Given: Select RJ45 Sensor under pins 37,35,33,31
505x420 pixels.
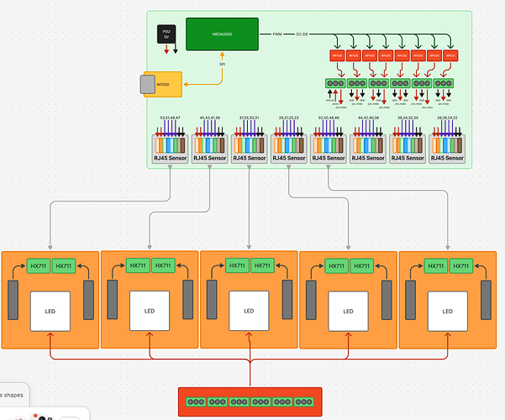Looking at the screenshot, I should tap(250, 150).
